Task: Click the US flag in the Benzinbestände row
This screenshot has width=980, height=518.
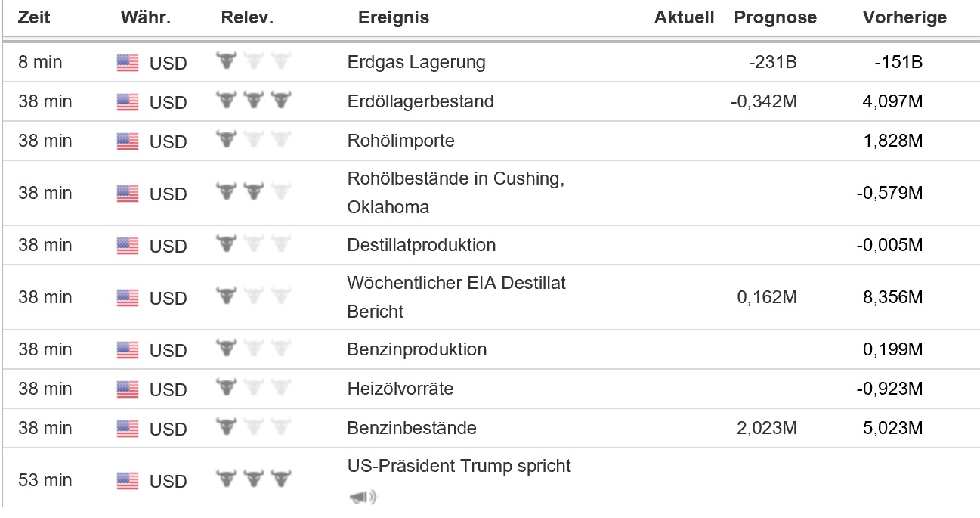Action: pos(128,429)
